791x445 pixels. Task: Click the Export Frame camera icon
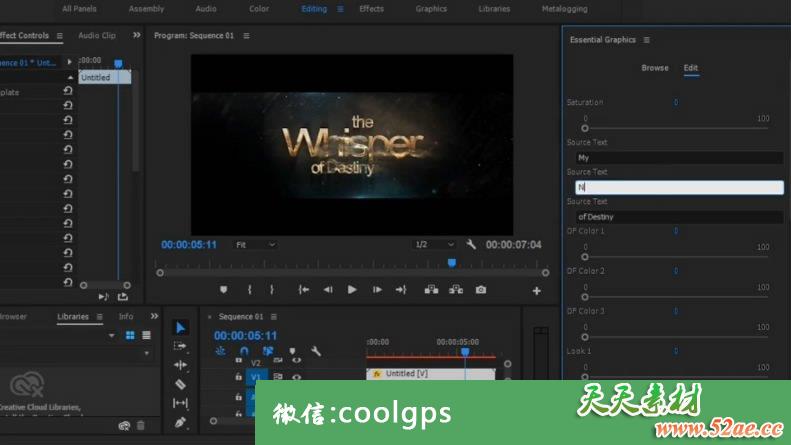tap(481, 290)
